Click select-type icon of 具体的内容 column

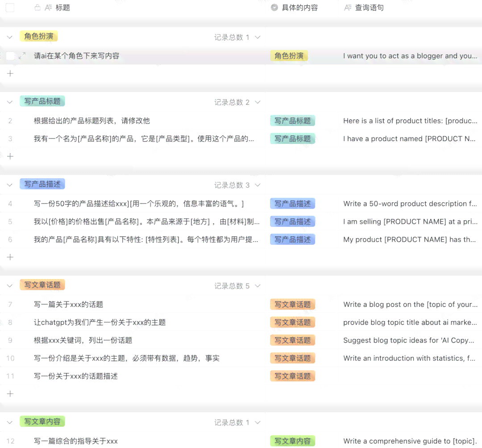[x=274, y=8]
